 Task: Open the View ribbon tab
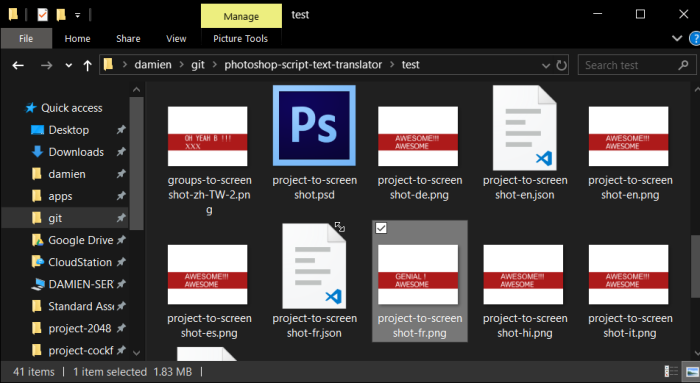pos(176,38)
